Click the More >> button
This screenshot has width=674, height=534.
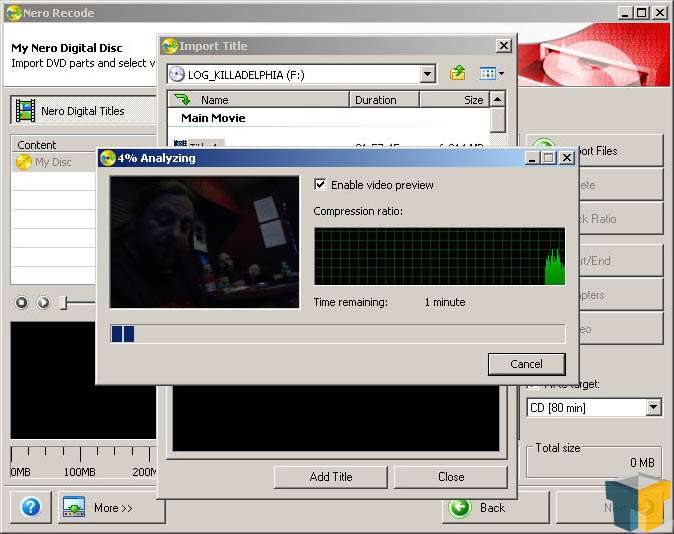click(x=111, y=508)
